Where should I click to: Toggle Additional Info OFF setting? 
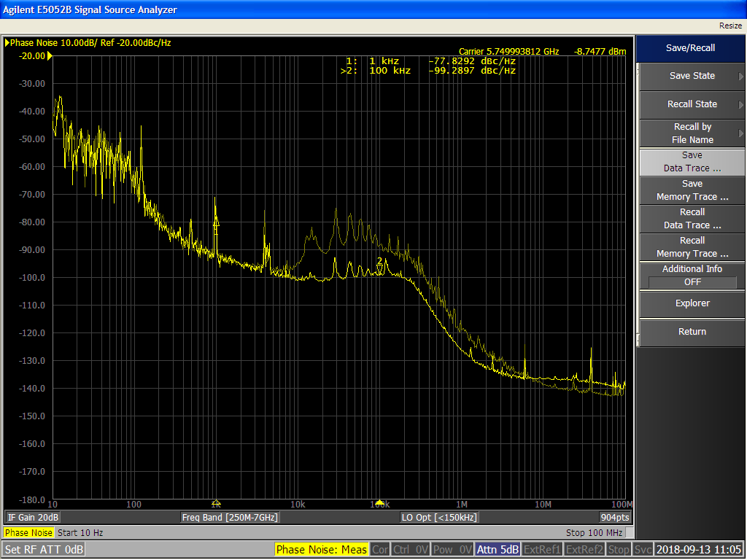point(692,276)
